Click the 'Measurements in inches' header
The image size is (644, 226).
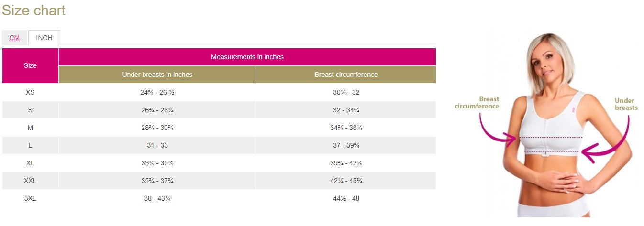(x=247, y=57)
